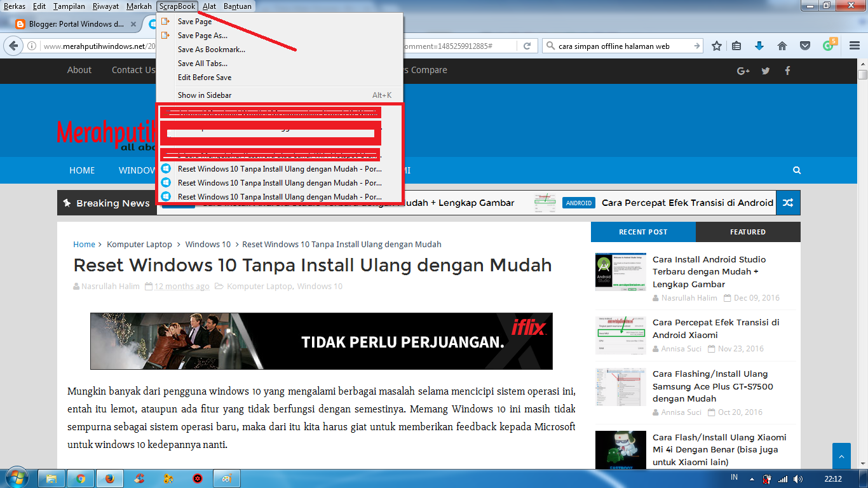Click the ScrapBook menu title
This screenshot has width=868, height=488.
(177, 6)
